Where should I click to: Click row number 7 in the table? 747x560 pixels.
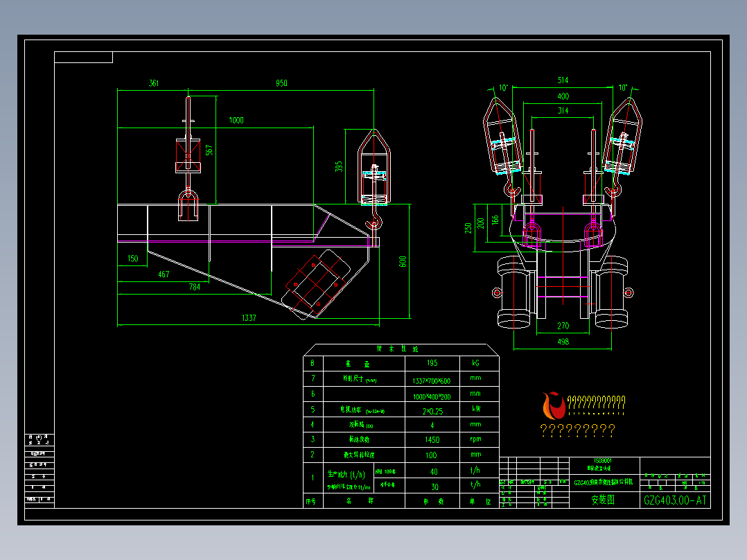click(x=313, y=378)
